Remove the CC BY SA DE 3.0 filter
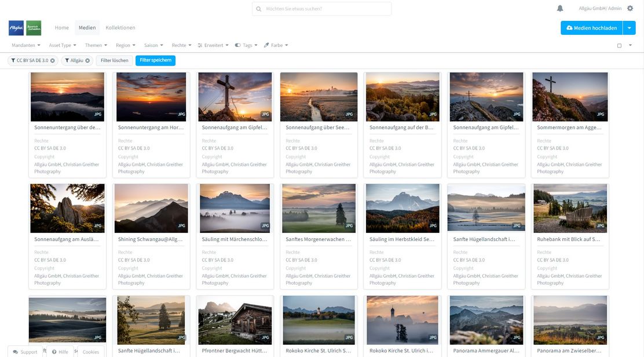Viewport: 644px width, 357px height. pyautogui.click(x=53, y=60)
